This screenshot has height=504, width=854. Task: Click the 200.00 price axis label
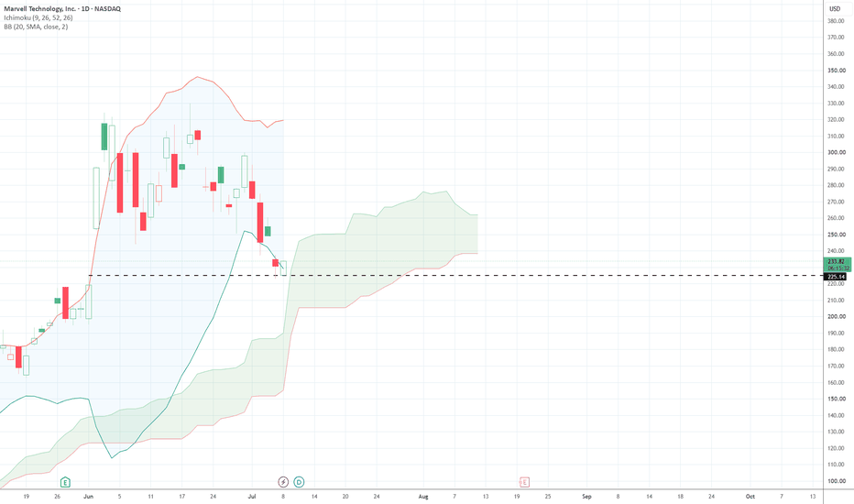pyautogui.click(x=837, y=316)
